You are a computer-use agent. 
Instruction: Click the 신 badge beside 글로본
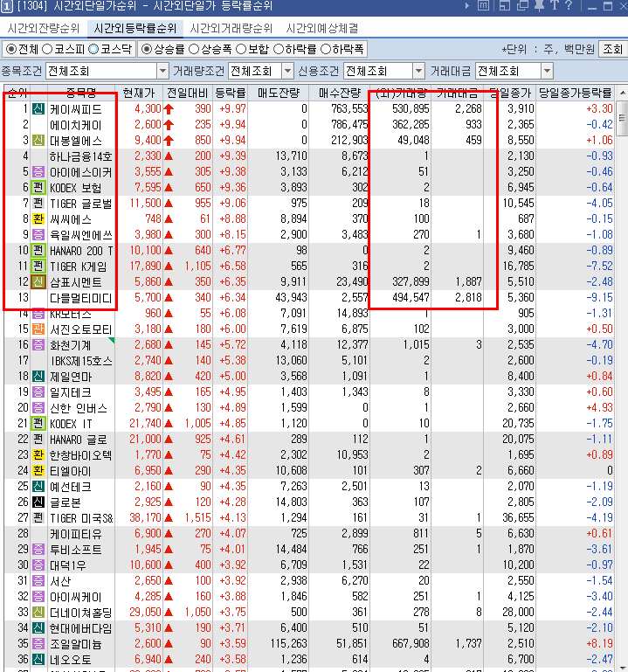tap(38, 502)
